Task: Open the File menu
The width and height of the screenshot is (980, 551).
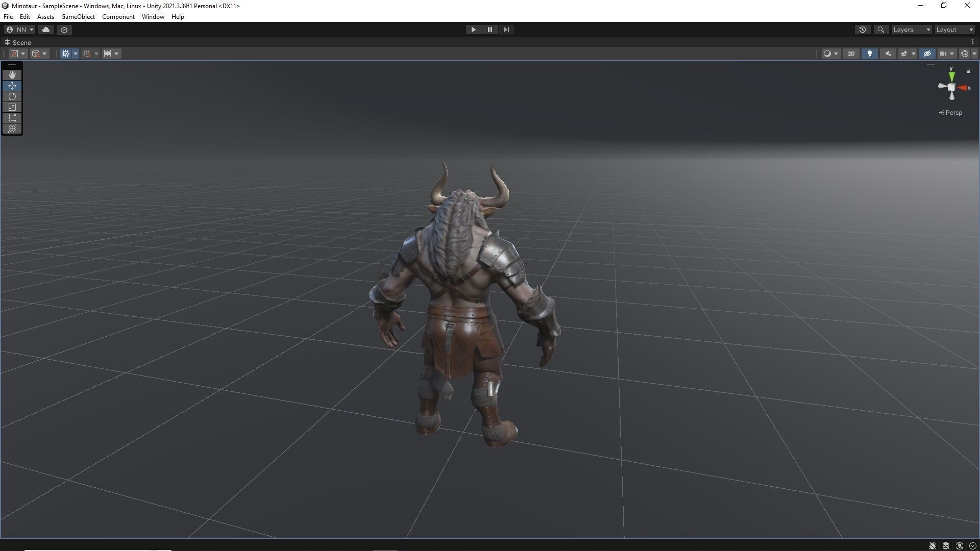Action: (8, 17)
